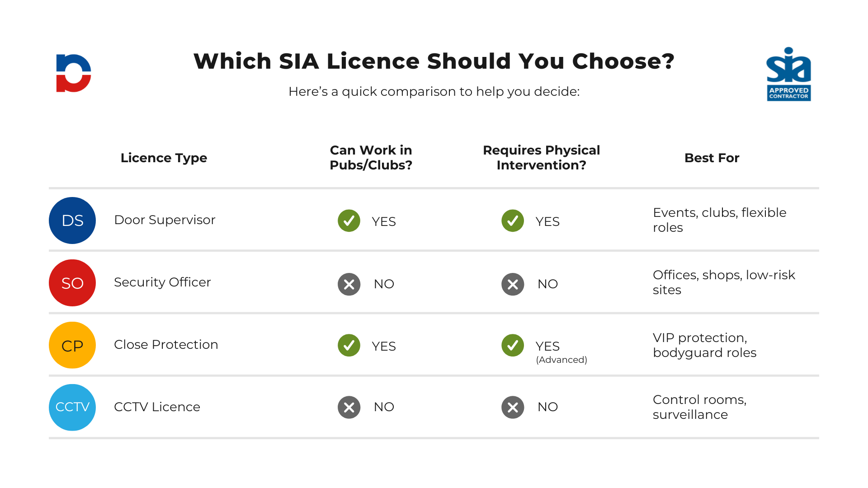Click the SIA Approved Contractor logo
868x488 pixels.
[x=788, y=74]
